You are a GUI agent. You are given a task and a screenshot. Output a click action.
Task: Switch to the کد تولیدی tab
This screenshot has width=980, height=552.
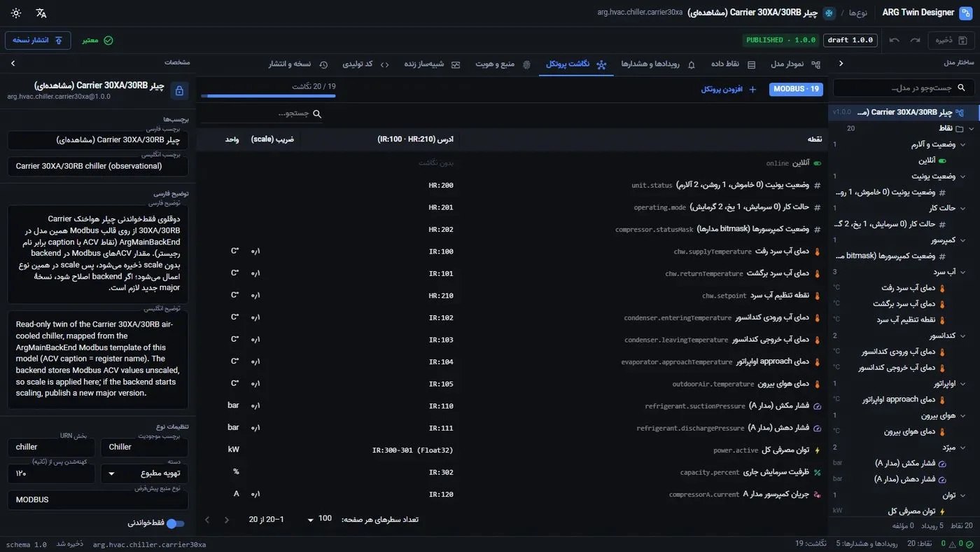[365, 64]
